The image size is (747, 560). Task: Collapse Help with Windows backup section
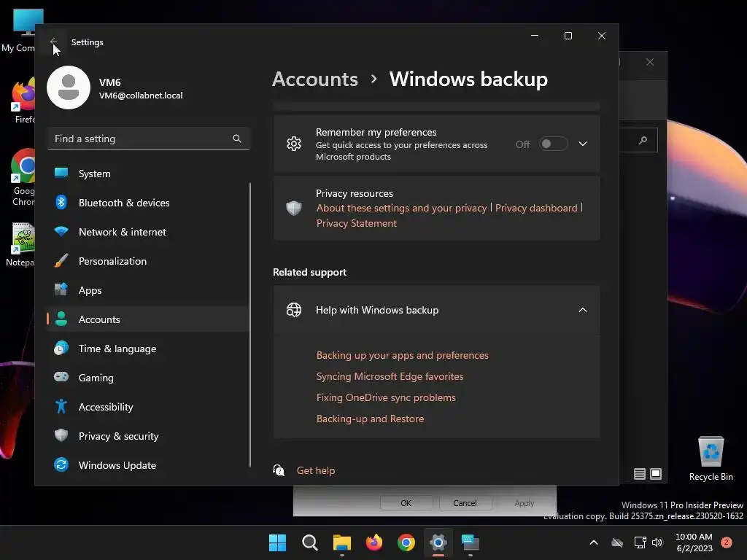[x=583, y=310]
